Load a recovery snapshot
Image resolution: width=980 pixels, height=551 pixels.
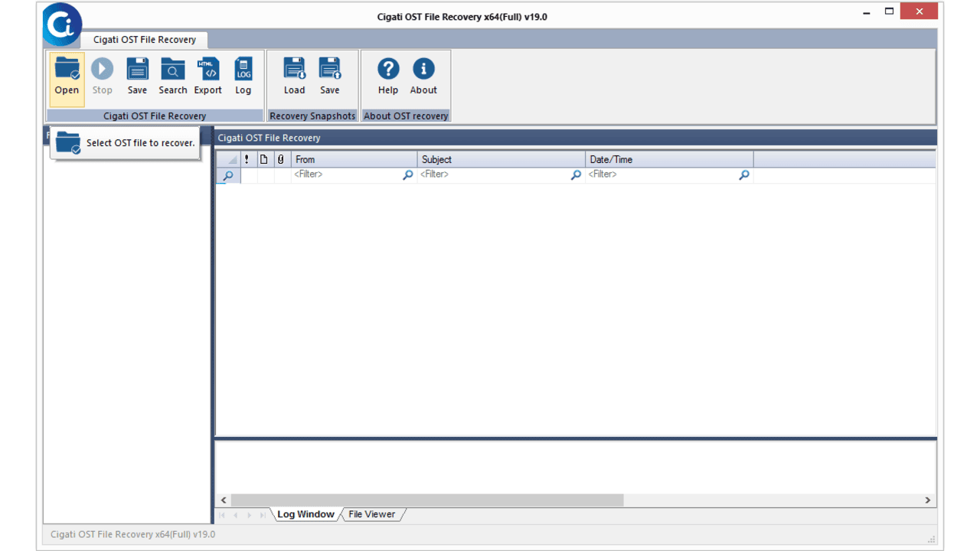coord(295,77)
